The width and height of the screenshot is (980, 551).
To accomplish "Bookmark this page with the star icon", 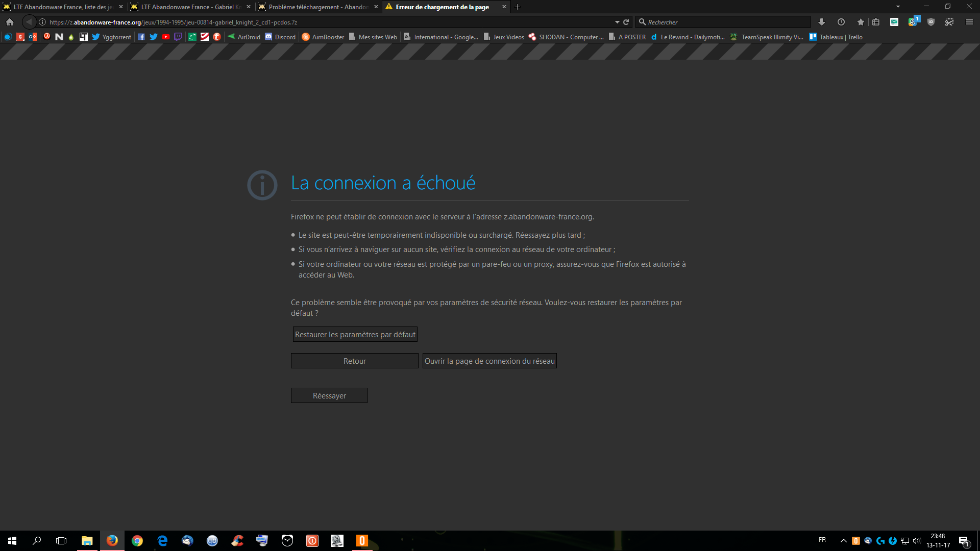I will pyautogui.click(x=861, y=22).
